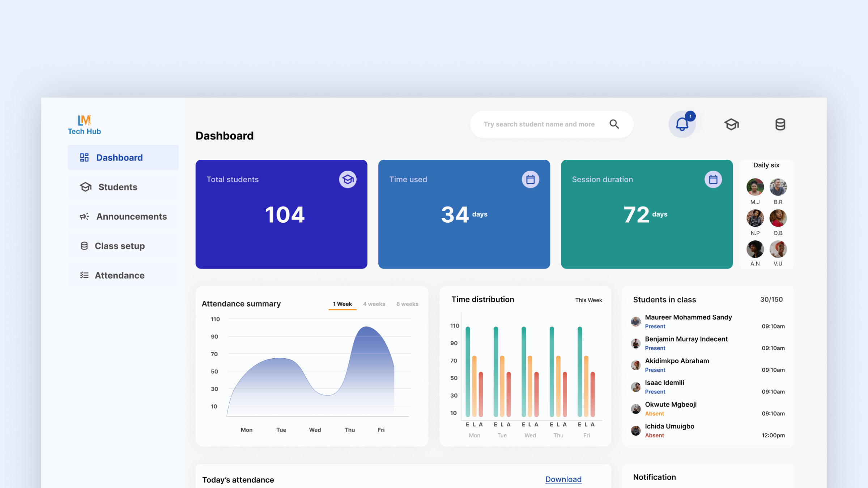Select the B.R avatar in Daily six

(778, 187)
